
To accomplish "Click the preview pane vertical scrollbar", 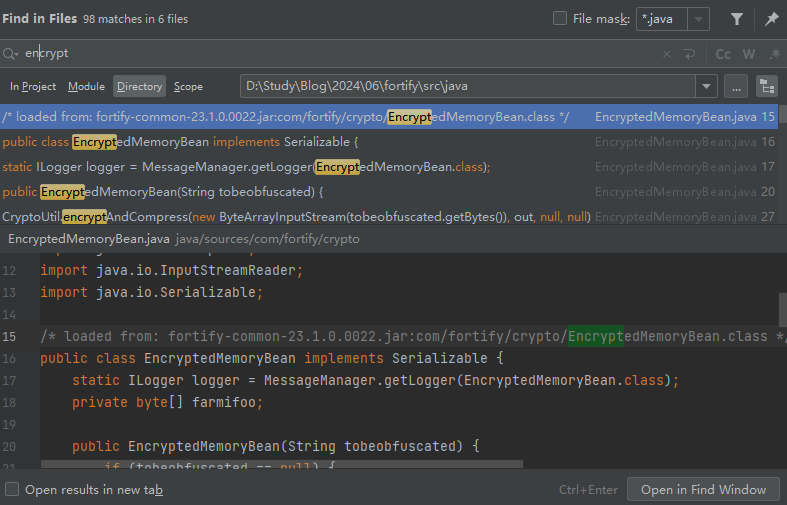I will click(782, 310).
